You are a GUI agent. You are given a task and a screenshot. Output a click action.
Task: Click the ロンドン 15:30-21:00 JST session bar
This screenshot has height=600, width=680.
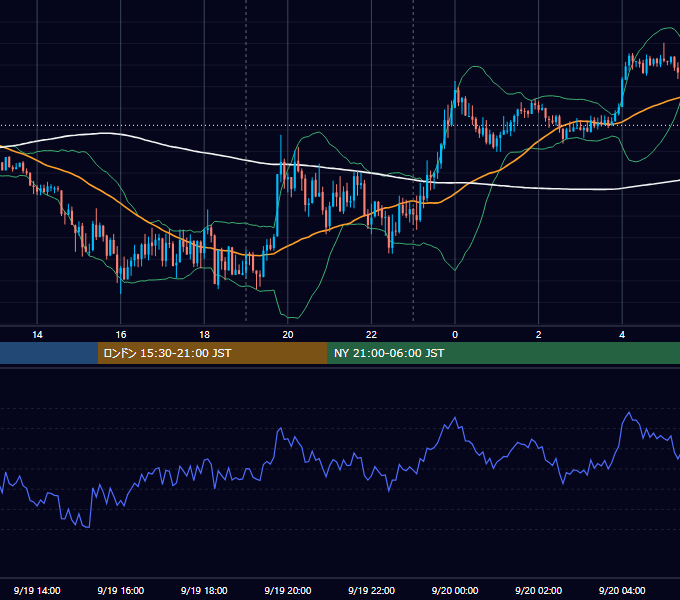coord(212,353)
